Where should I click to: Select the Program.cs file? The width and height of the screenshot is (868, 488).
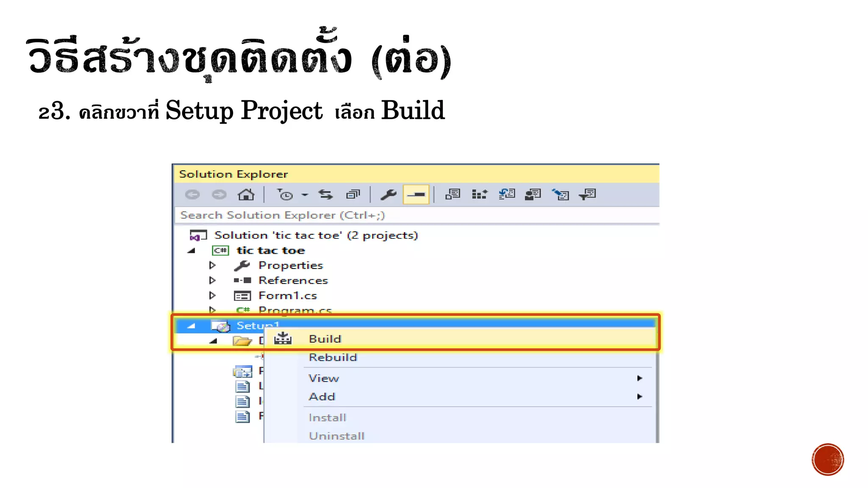coord(295,311)
